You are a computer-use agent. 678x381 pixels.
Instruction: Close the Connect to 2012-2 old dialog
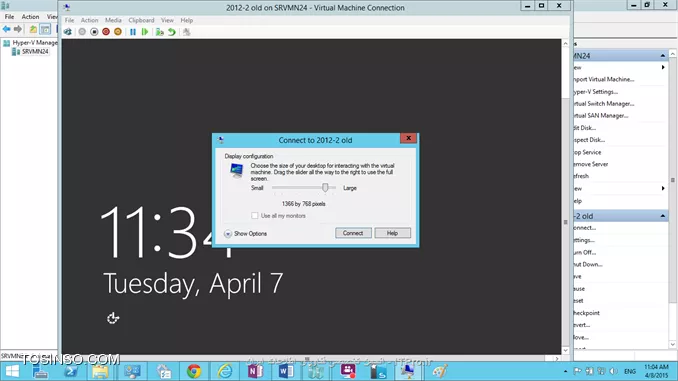tap(408, 138)
